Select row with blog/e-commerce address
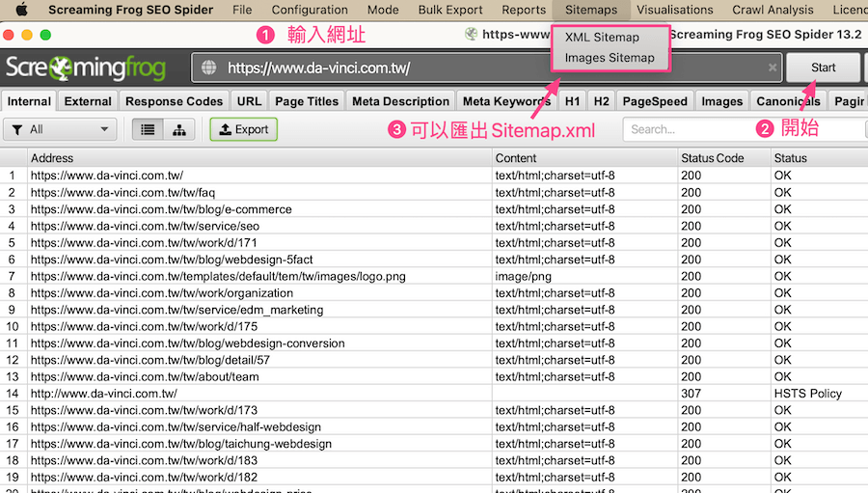The image size is (868, 493). coord(434,208)
